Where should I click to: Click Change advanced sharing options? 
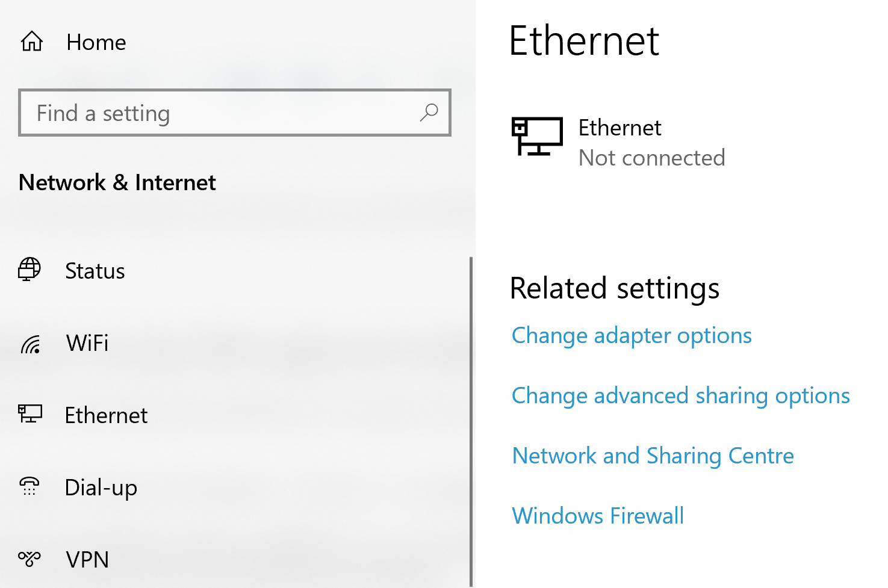(x=680, y=395)
